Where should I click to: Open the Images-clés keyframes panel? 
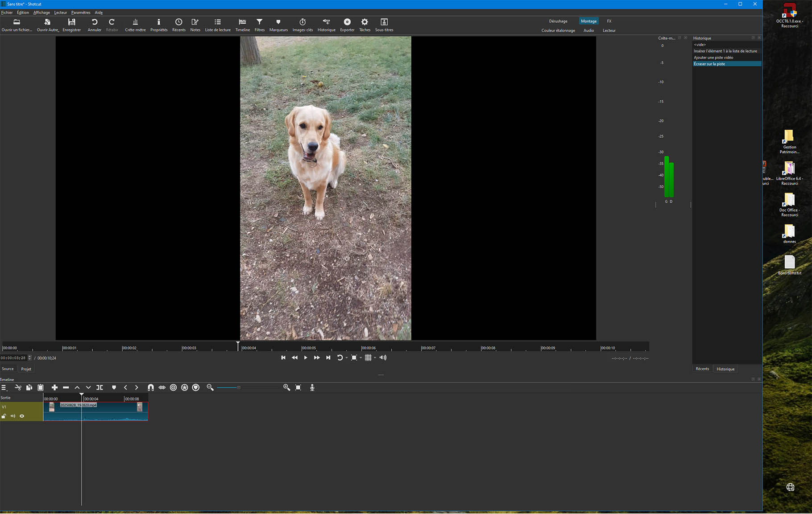pos(302,25)
